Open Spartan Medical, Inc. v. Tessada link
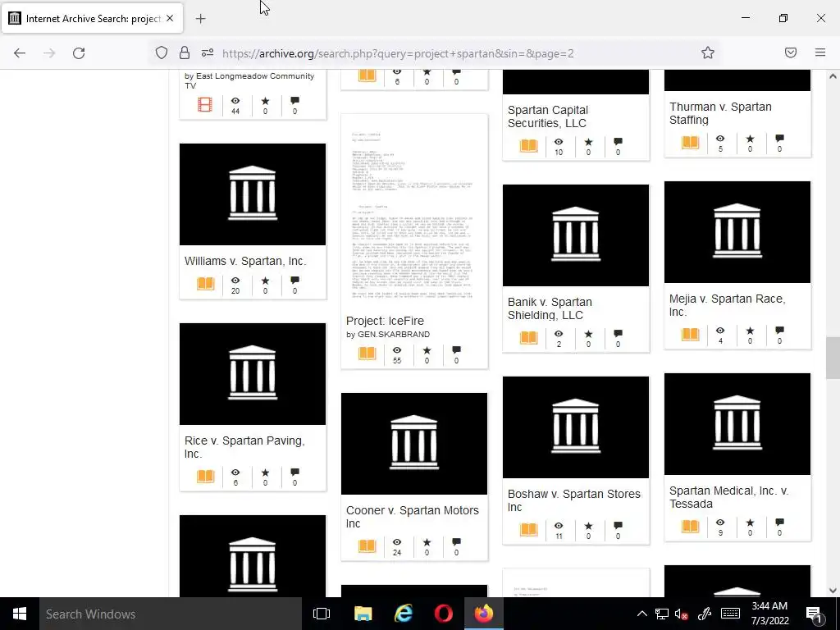840x630 pixels. click(728, 497)
